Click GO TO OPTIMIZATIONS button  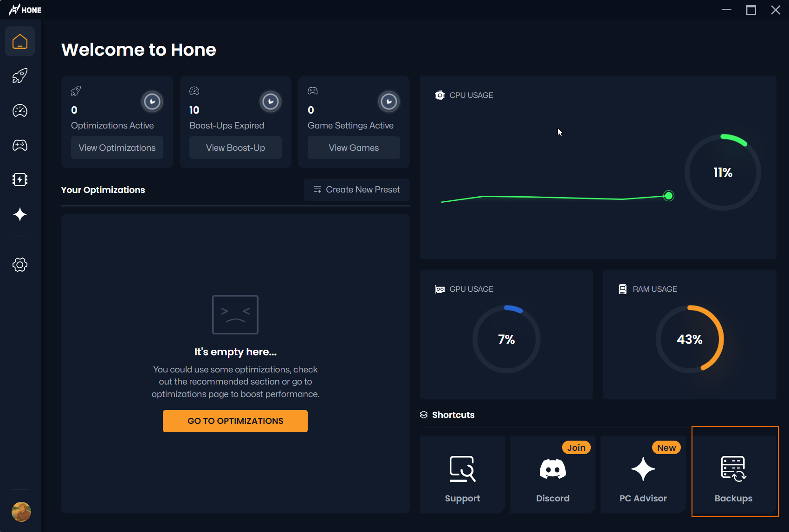235,421
